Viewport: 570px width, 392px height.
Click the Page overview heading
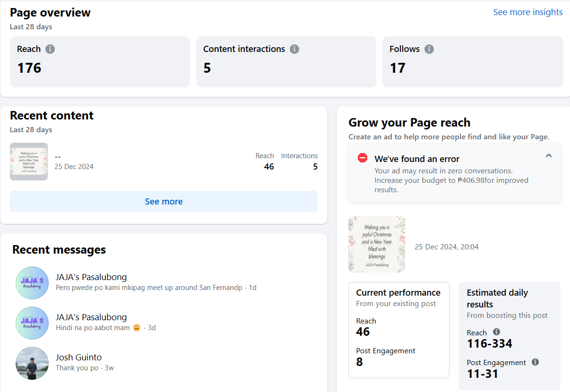coord(50,13)
